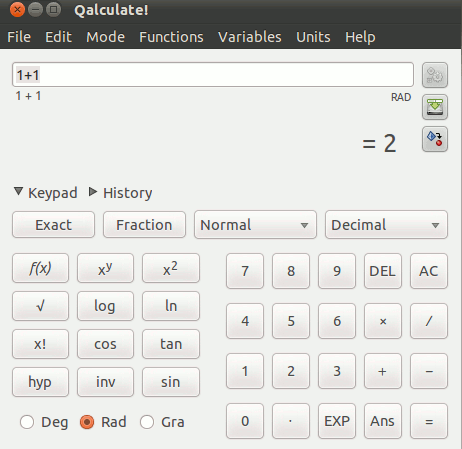Click the cos button
This screenshot has height=449, width=462.
pos(105,344)
